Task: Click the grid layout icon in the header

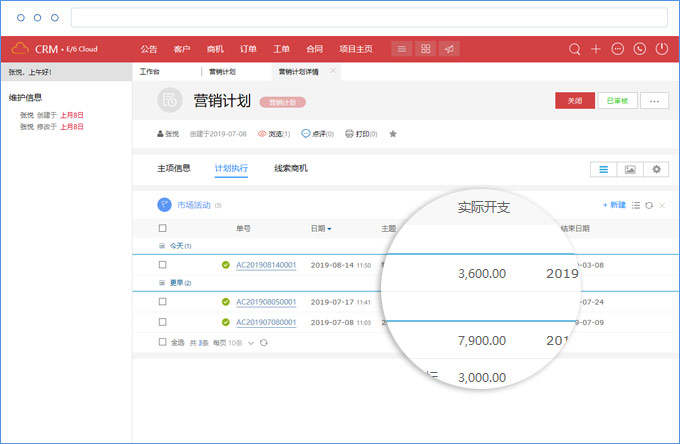Action: [425, 48]
